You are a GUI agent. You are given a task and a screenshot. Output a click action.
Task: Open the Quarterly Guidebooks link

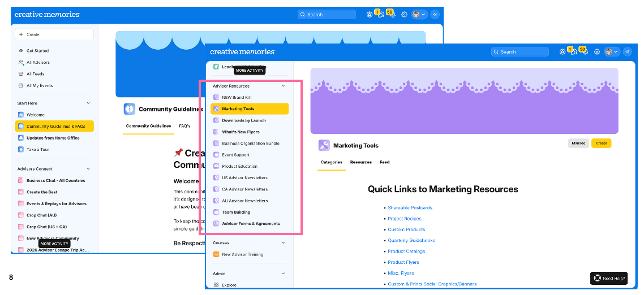pos(411,240)
